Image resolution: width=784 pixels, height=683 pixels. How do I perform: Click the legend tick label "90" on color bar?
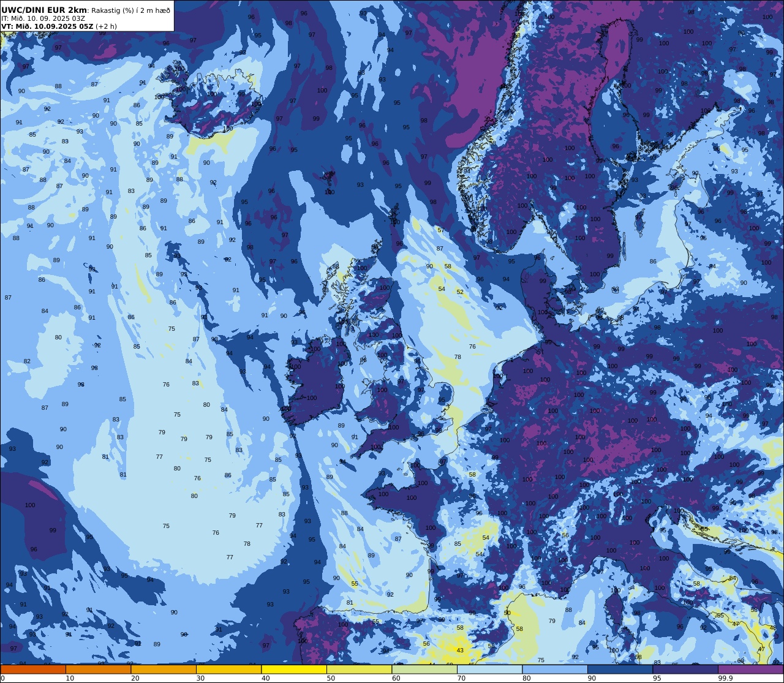coord(592,678)
